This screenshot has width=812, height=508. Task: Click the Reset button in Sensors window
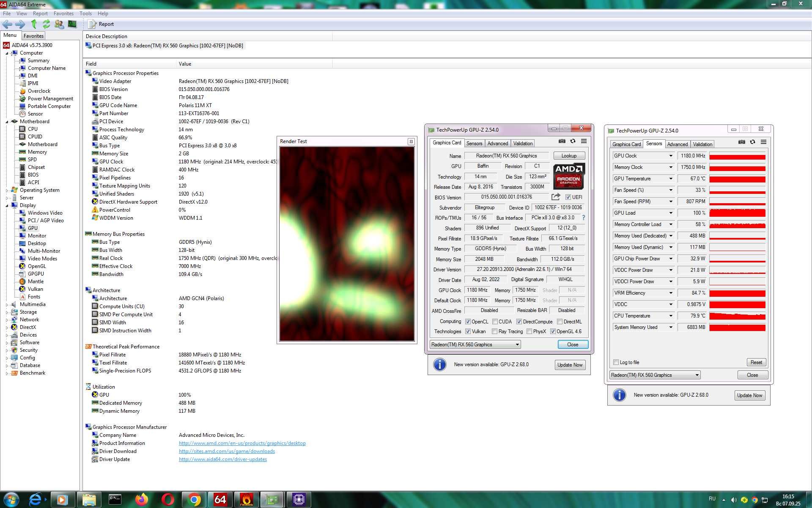[x=756, y=362]
